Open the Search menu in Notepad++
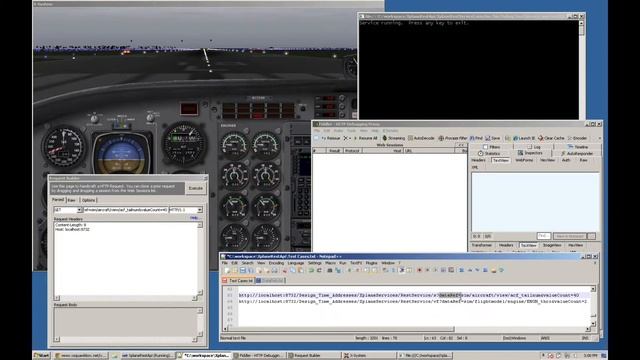This screenshot has width=640, height=360. [x=247, y=263]
